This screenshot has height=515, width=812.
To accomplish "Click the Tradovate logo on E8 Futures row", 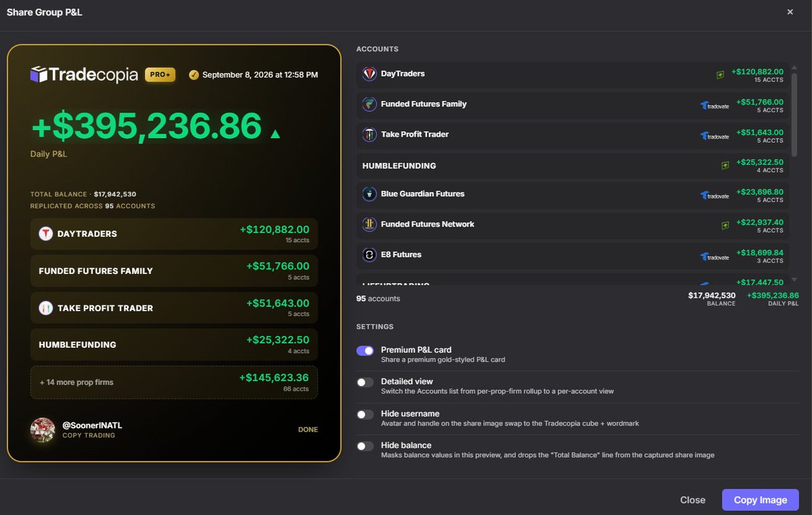I will click(715, 256).
